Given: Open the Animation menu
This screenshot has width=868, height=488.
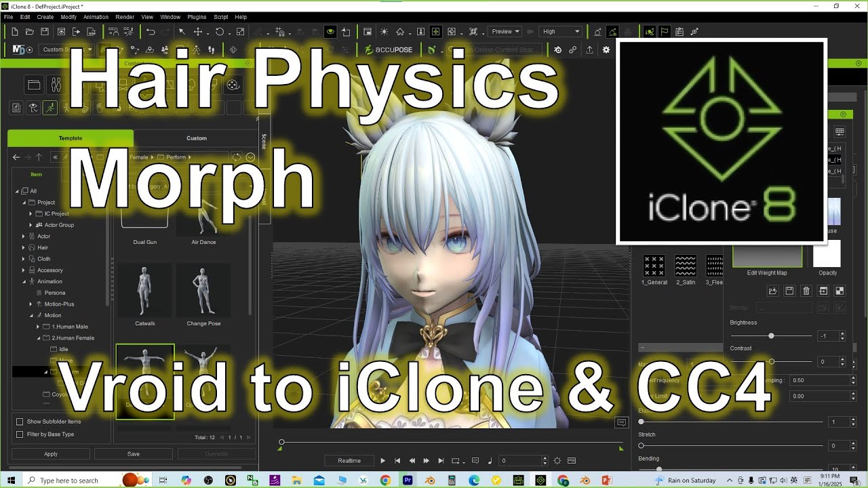Looking at the screenshot, I should tap(96, 17).
